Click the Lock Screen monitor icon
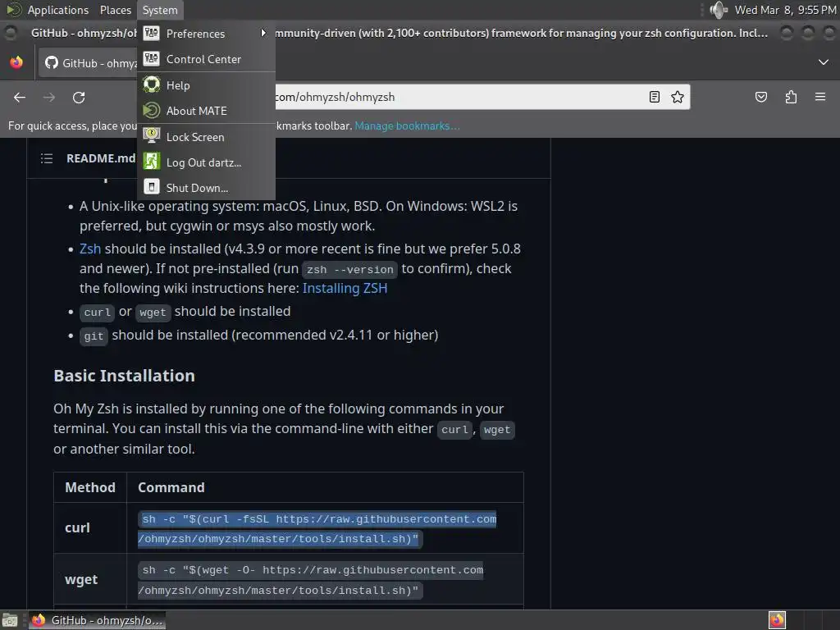 [x=152, y=135]
